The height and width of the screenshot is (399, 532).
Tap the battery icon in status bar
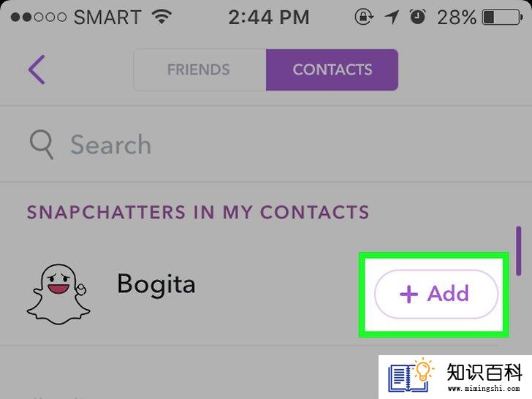503,17
